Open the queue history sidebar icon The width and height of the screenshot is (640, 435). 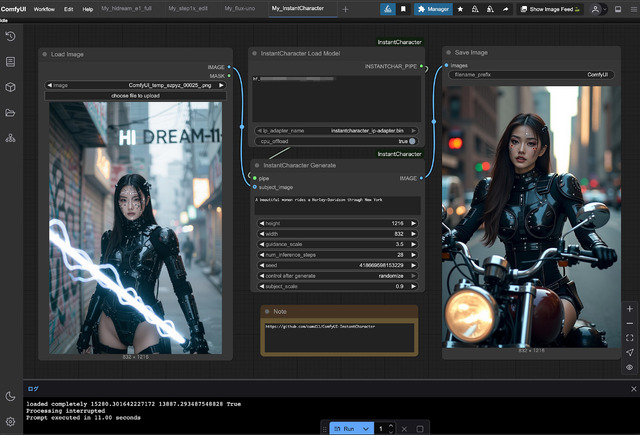click(11, 36)
